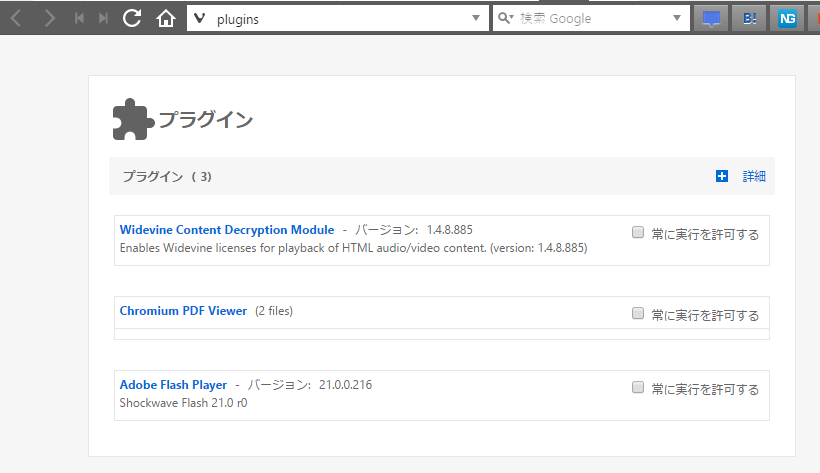This screenshot has height=473, width=820.
Task: Open the address bar history dropdown
Action: [476, 18]
